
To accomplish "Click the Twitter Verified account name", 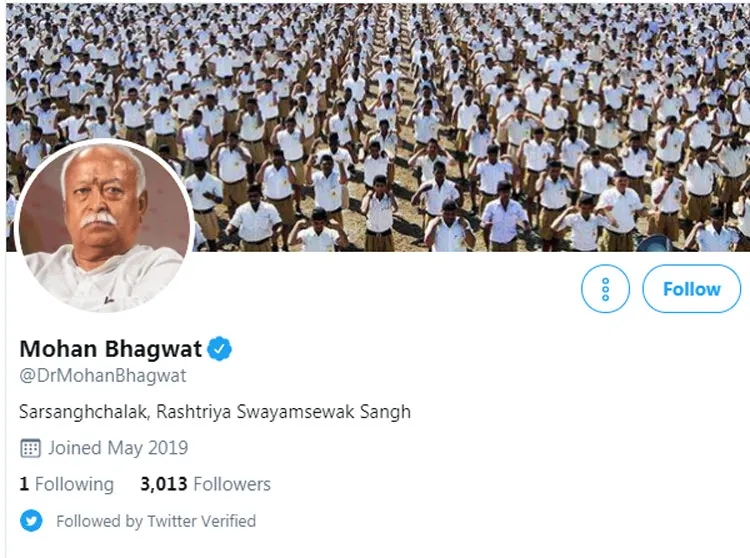I will click(x=201, y=521).
